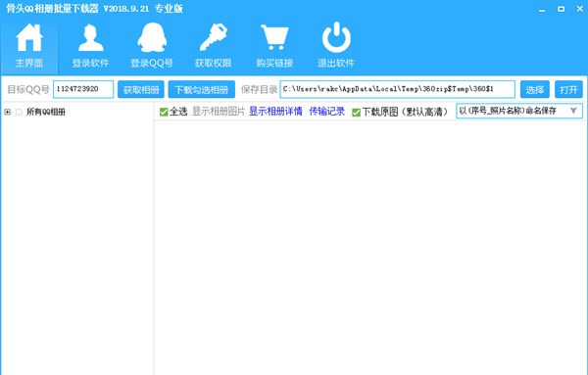
Task: Open the 显示相册详情 link
Action: (x=275, y=112)
